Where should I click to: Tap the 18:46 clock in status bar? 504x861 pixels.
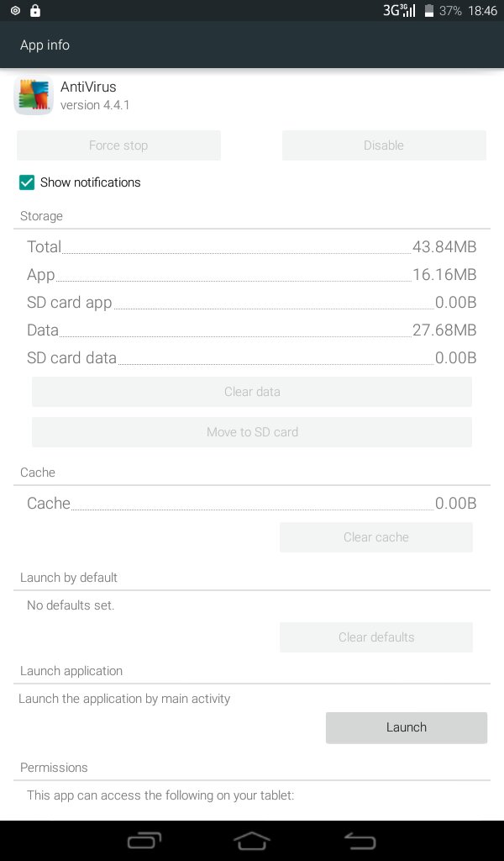pos(482,10)
